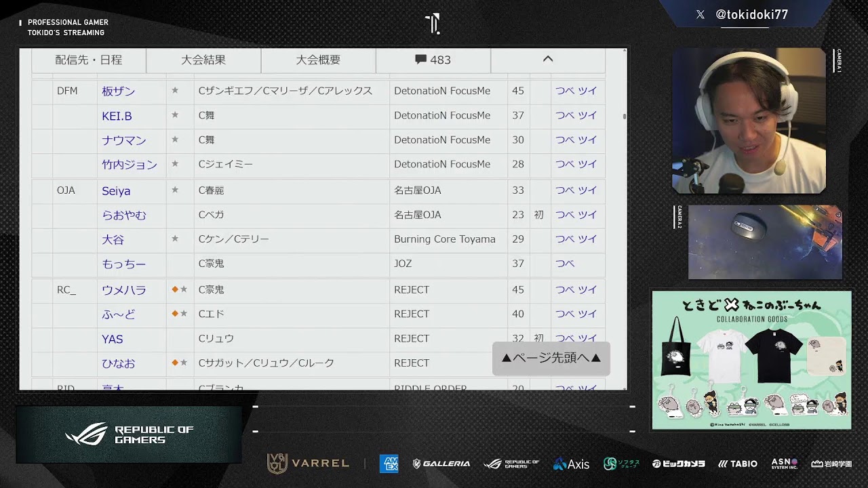Viewport: 868px width, 488px height.
Task: Click the VARREL sponsor logo
Action: click(308, 464)
